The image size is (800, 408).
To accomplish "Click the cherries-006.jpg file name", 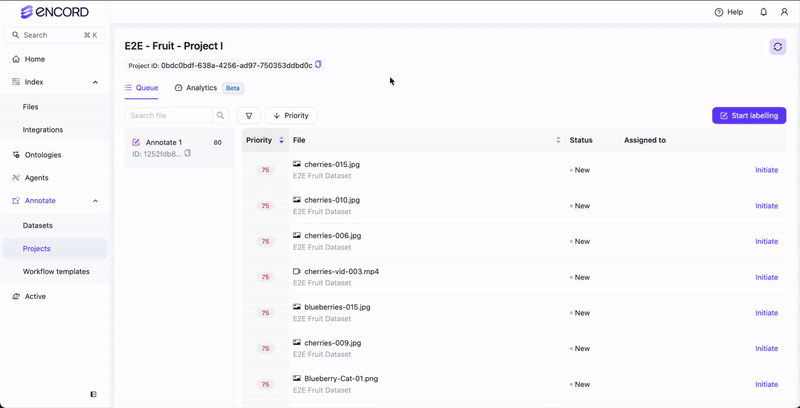I will (x=333, y=236).
